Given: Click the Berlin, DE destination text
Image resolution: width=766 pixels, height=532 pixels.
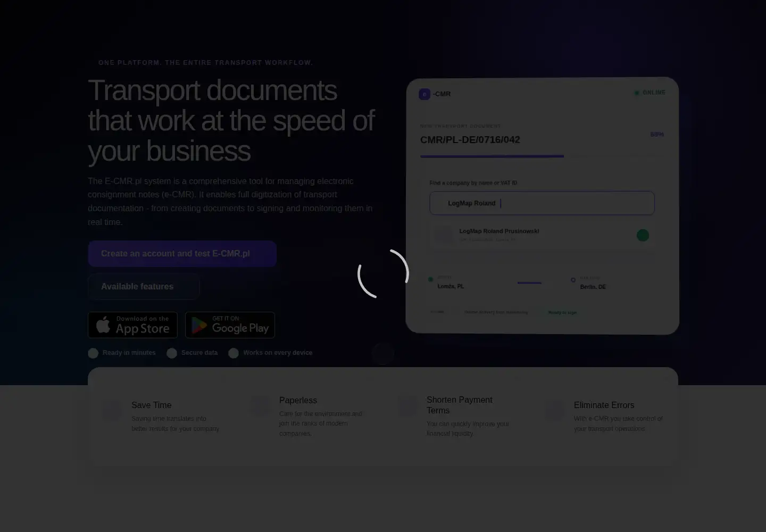Looking at the screenshot, I should (593, 287).
